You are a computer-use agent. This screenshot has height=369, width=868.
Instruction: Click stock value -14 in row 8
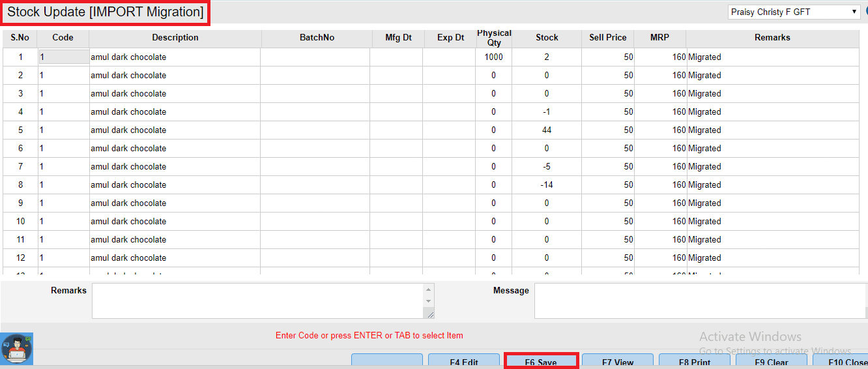coord(547,184)
